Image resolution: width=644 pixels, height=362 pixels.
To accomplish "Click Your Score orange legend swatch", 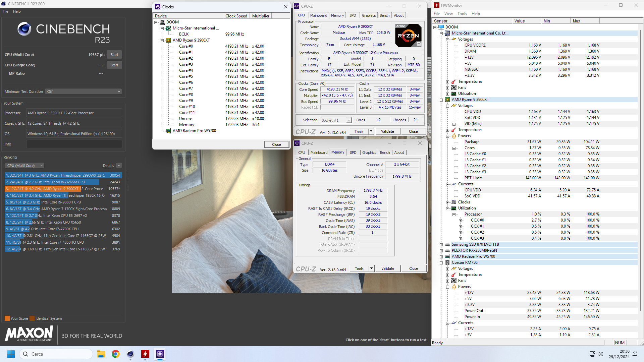I will click(x=7, y=318).
